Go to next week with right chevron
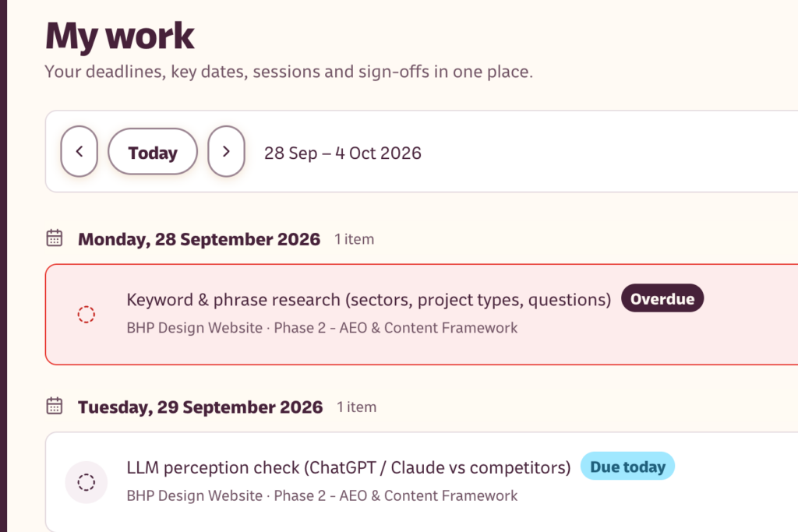The height and width of the screenshot is (532, 798). tap(227, 152)
